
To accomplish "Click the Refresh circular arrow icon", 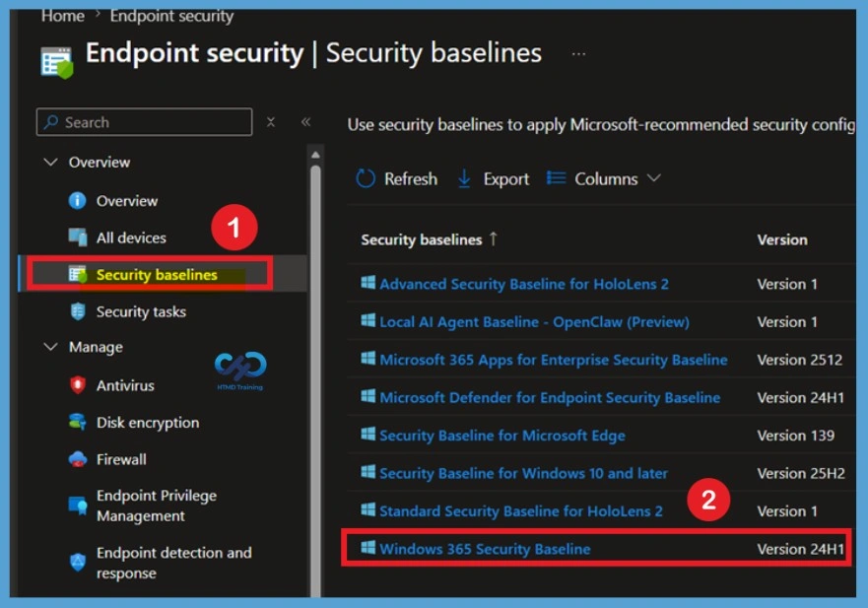I will (366, 179).
